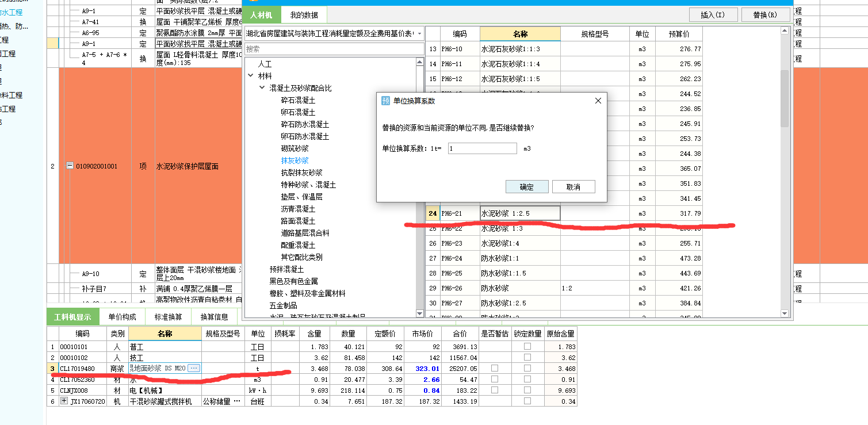Open the 工料机显示 tab
This screenshot has height=425, width=868.
tap(72, 317)
